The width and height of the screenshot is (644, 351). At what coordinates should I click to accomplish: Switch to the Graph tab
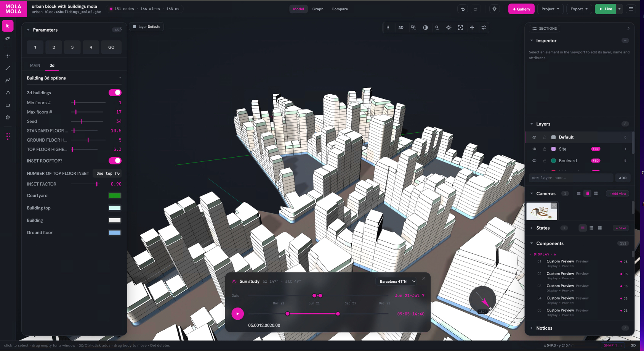coord(318,9)
